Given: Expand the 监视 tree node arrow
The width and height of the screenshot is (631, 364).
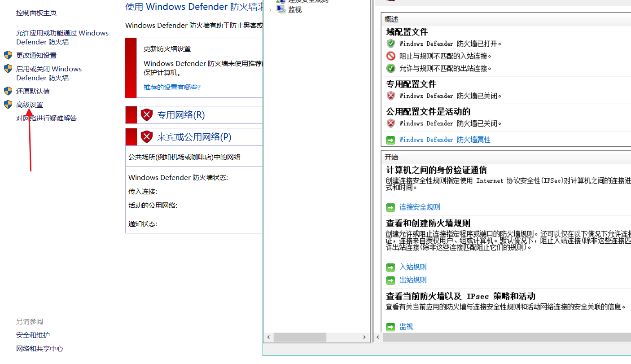Looking at the screenshot, I should pos(270,9).
